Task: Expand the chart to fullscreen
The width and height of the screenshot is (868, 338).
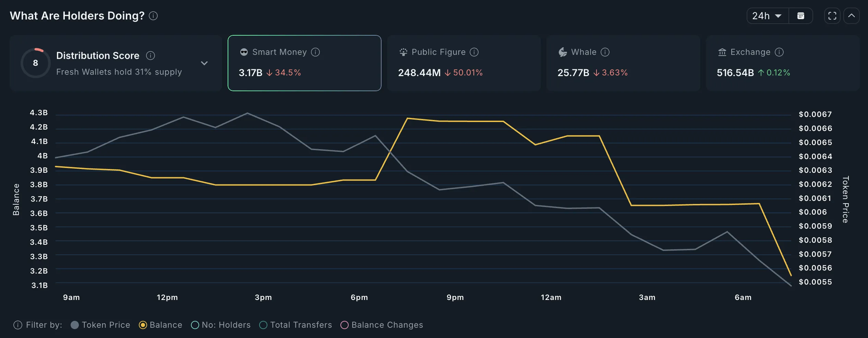Action: pyautogui.click(x=832, y=16)
